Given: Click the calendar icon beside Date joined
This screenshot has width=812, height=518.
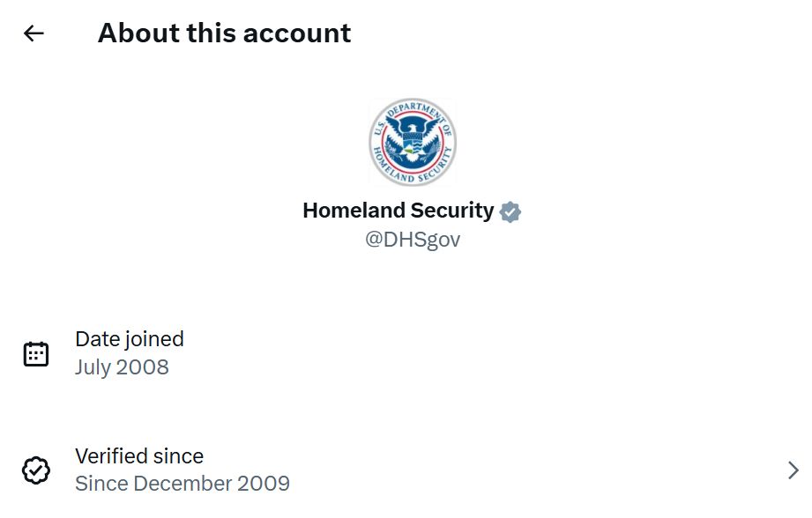Looking at the screenshot, I should [x=36, y=354].
